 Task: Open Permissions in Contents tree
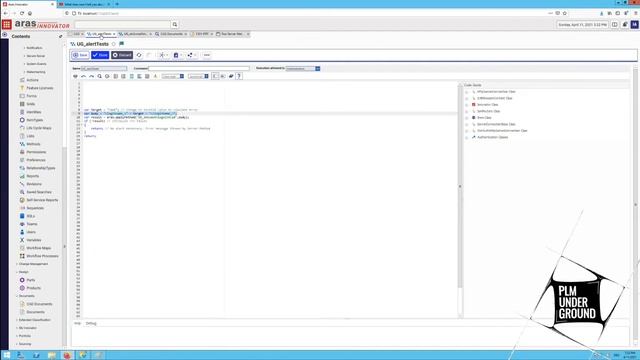36,152
